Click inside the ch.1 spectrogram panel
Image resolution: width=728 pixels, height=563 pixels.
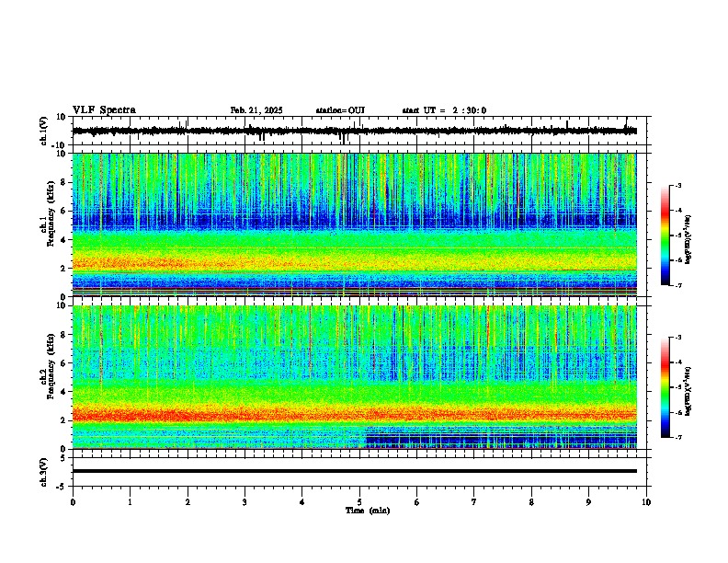pyautogui.click(x=354, y=224)
